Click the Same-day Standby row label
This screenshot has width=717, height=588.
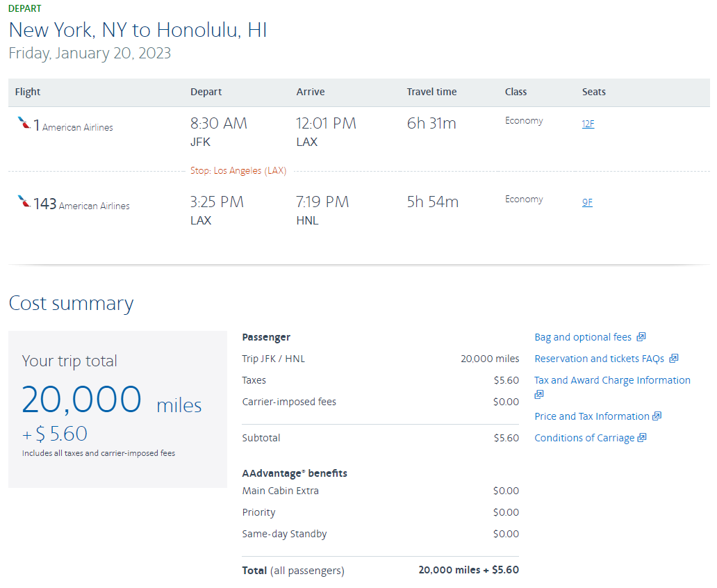[284, 534]
